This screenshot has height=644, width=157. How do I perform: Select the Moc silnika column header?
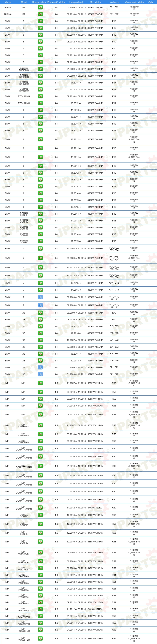pyautogui.click(x=95, y=2)
